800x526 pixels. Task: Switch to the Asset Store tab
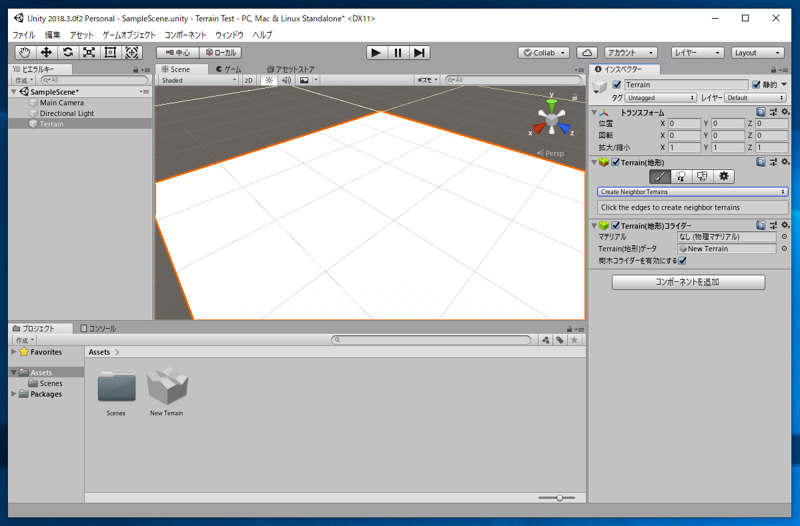pos(291,69)
